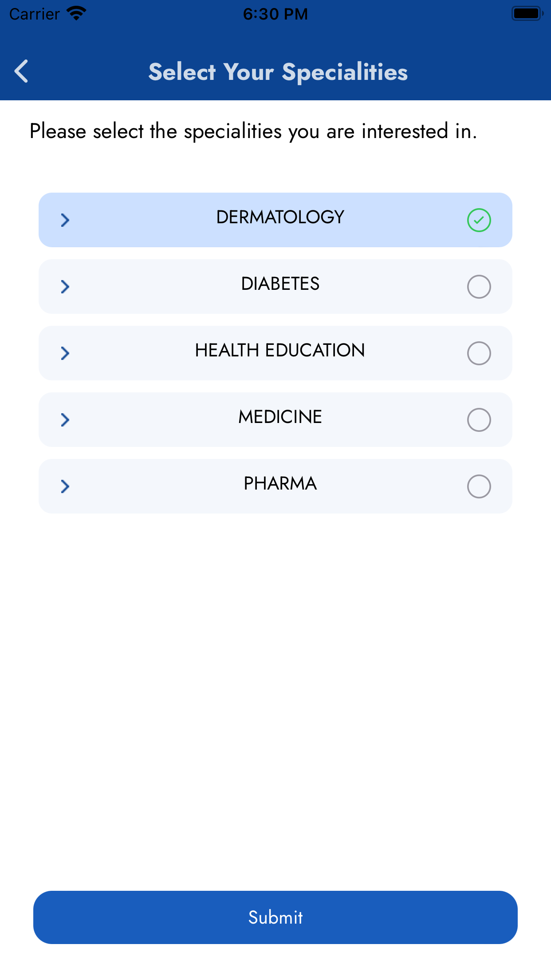Screen dimensions: 551x980
Task: Tap the Select Your Specialities title
Action: (x=278, y=72)
